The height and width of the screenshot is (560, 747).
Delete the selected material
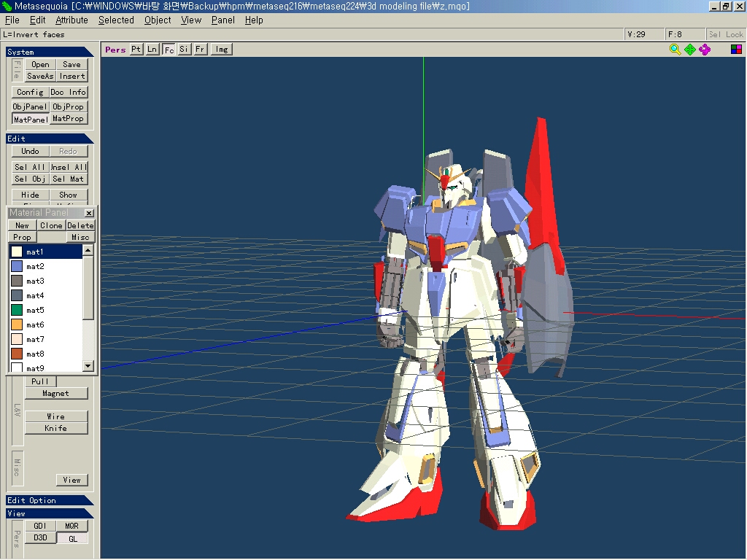click(80, 225)
